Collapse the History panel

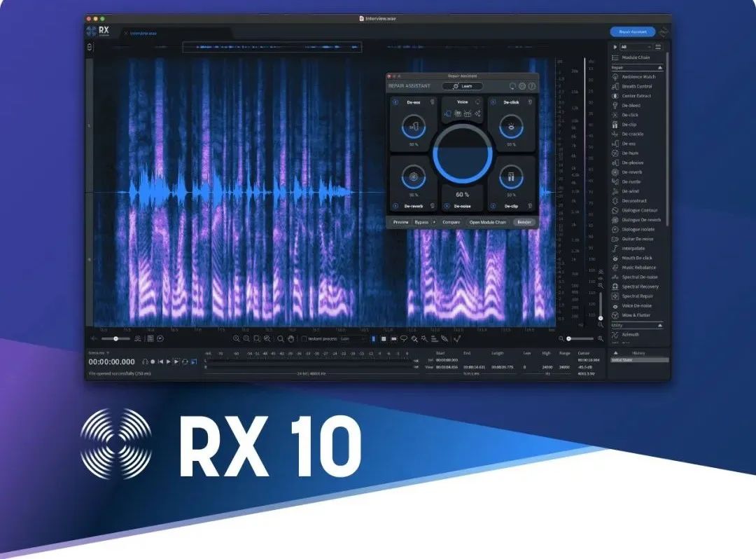point(616,353)
